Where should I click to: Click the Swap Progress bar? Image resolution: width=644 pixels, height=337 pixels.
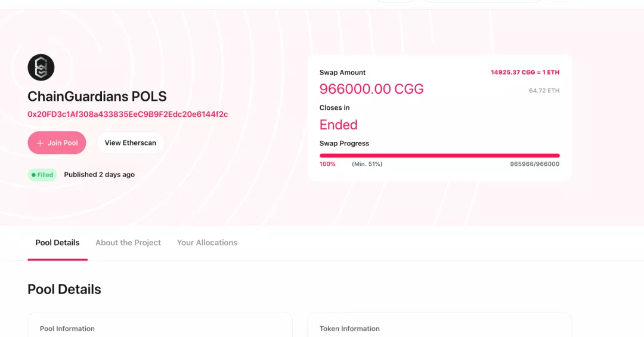click(439, 156)
